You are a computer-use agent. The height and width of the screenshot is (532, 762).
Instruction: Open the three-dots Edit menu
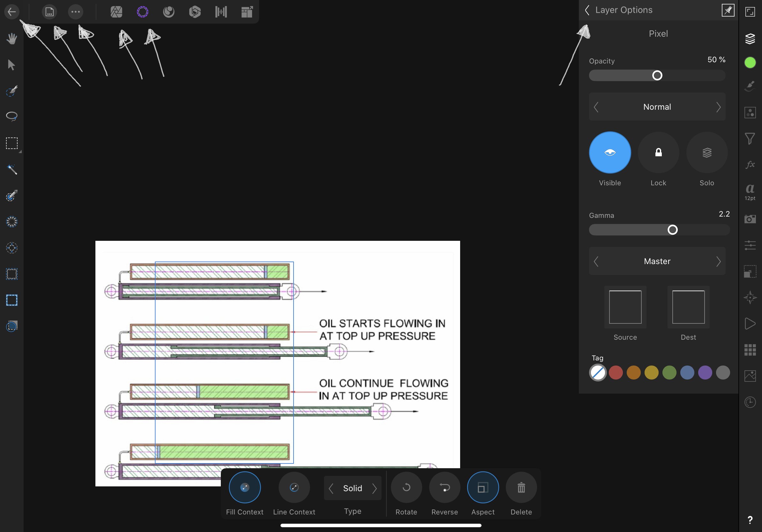tap(76, 12)
